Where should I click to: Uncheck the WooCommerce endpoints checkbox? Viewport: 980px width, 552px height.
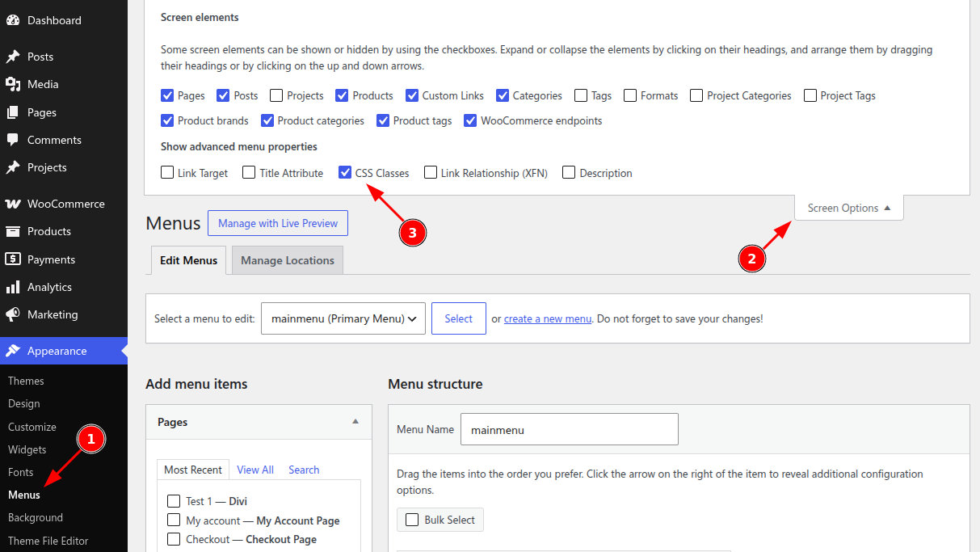coord(470,120)
